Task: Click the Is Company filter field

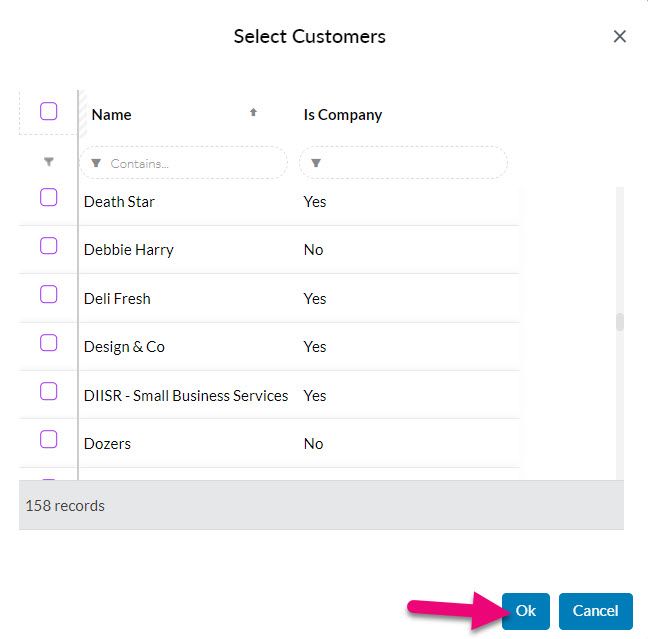Action: [410, 163]
